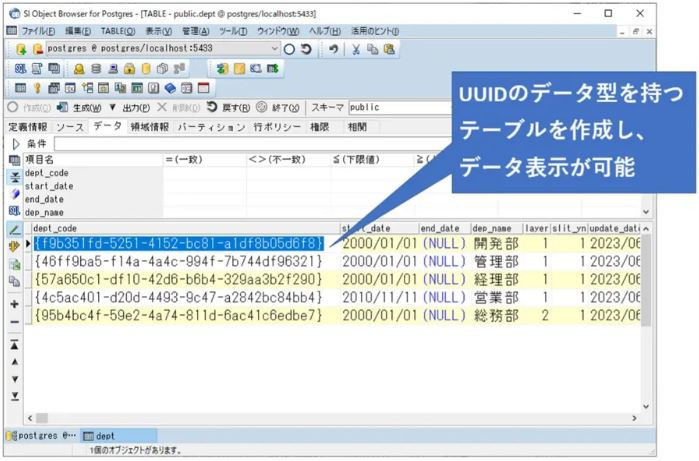
Task: Open the SQL execution tool icon
Action: click(21, 69)
